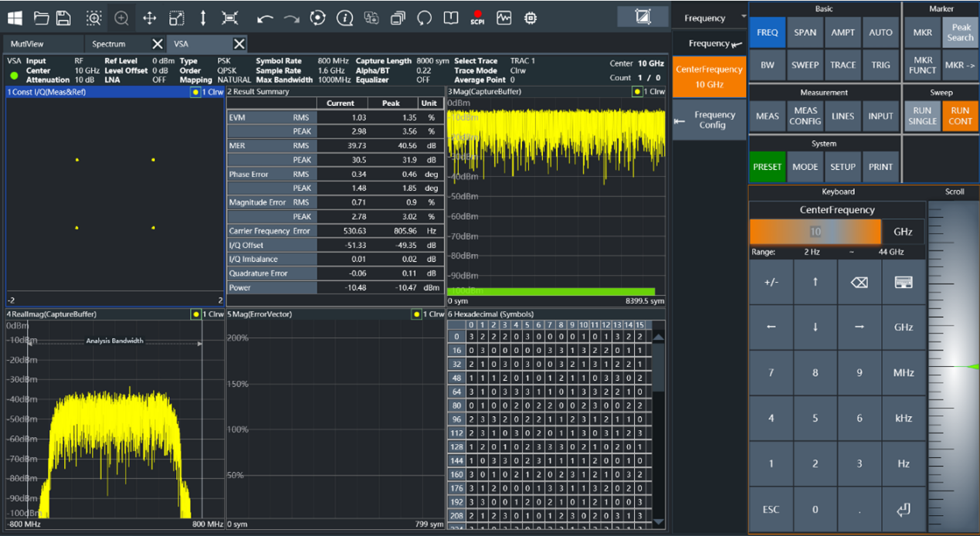Click the ESC key on keypad
The image size is (980, 536).
pos(771,509)
